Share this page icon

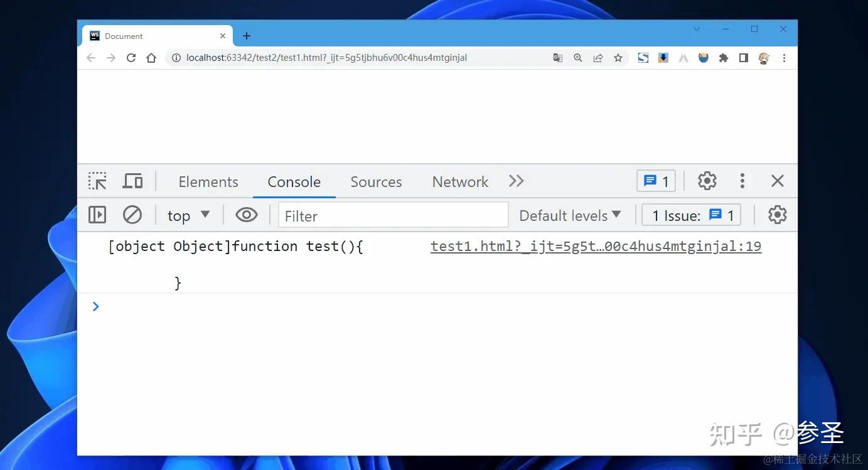(598, 58)
